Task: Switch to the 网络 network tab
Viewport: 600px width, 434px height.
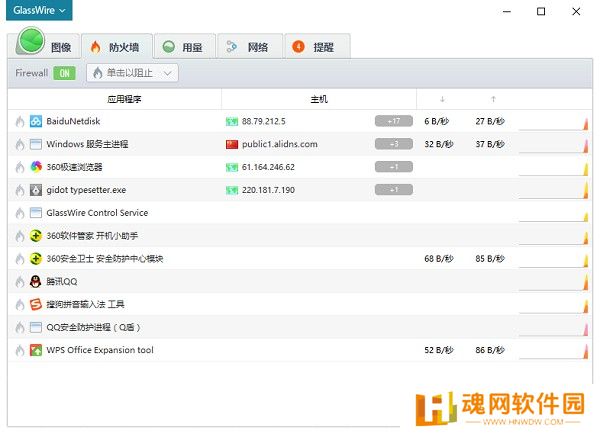Action: tap(250, 47)
